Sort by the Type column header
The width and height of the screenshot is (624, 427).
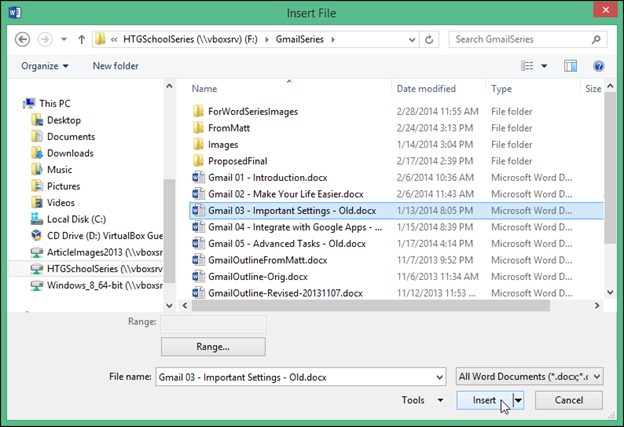click(501, 89)
